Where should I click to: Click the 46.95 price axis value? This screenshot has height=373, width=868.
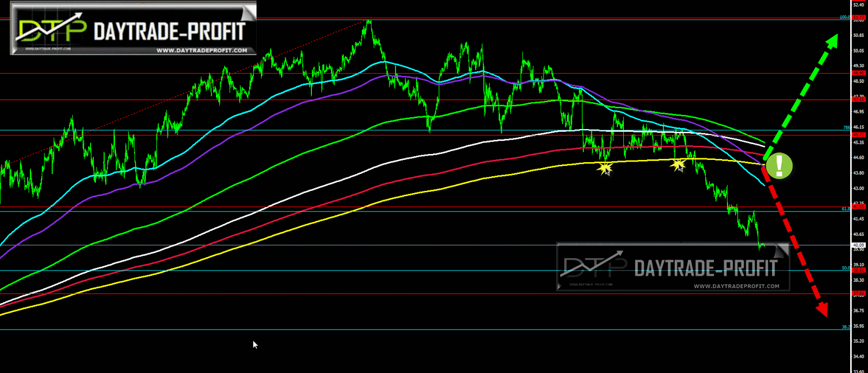(x=859, y=112)
